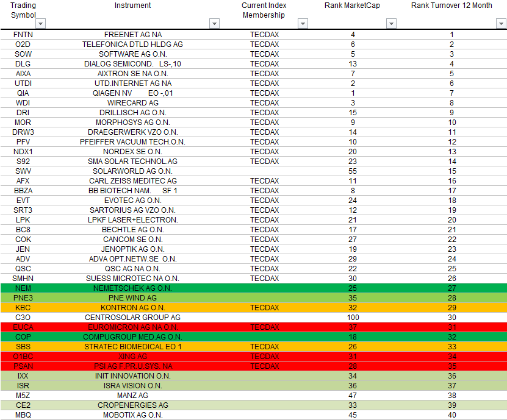The height and width of the screenshot is (420, 507).
Task: Click the COK symbol cell
Action: tap(23, 240)
